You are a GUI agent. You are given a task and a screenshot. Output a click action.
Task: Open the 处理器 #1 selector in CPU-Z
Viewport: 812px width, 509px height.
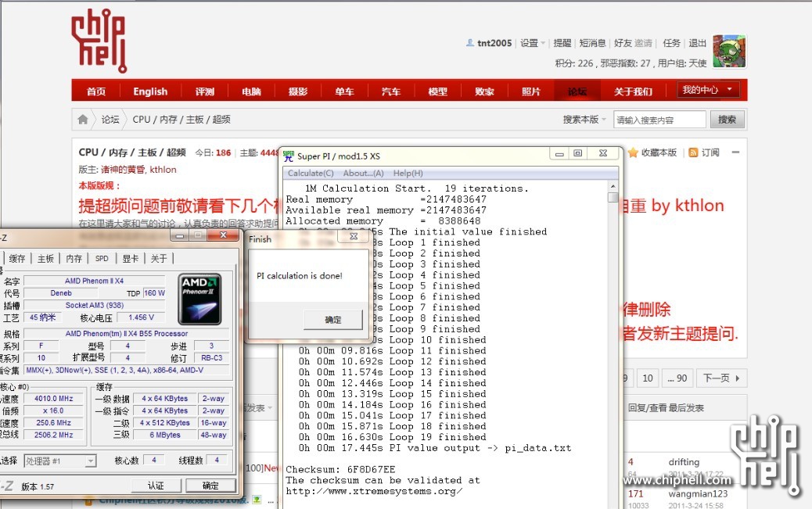pos(60,461)
